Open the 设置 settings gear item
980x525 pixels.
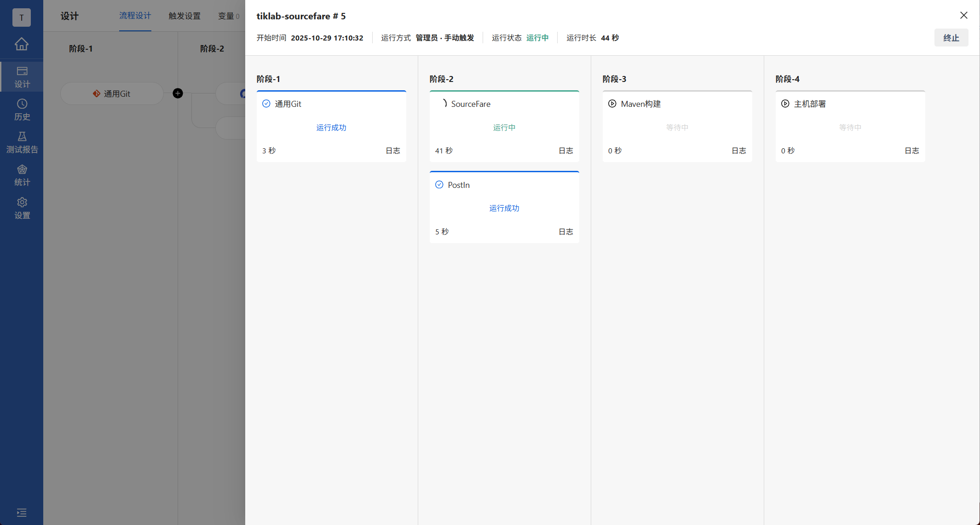(x=22, y=208)
